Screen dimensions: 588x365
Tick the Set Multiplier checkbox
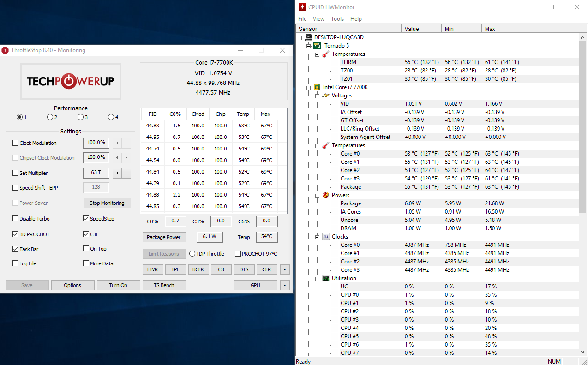16,173
